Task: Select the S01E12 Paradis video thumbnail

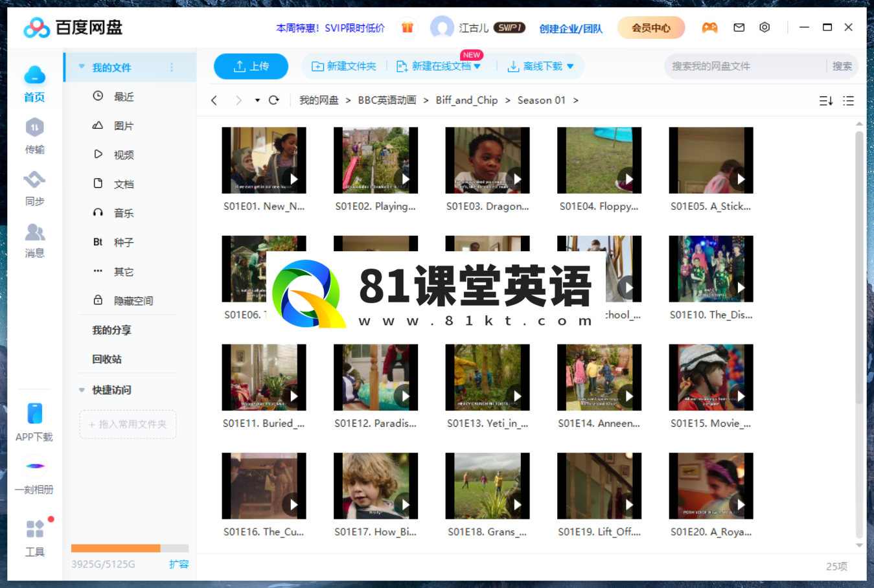Action: (375, 378)
